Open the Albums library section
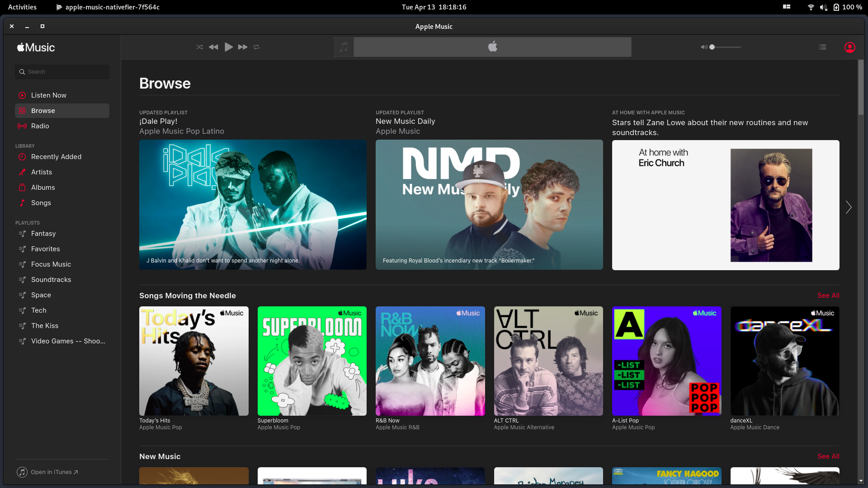 tap(43, 188)
